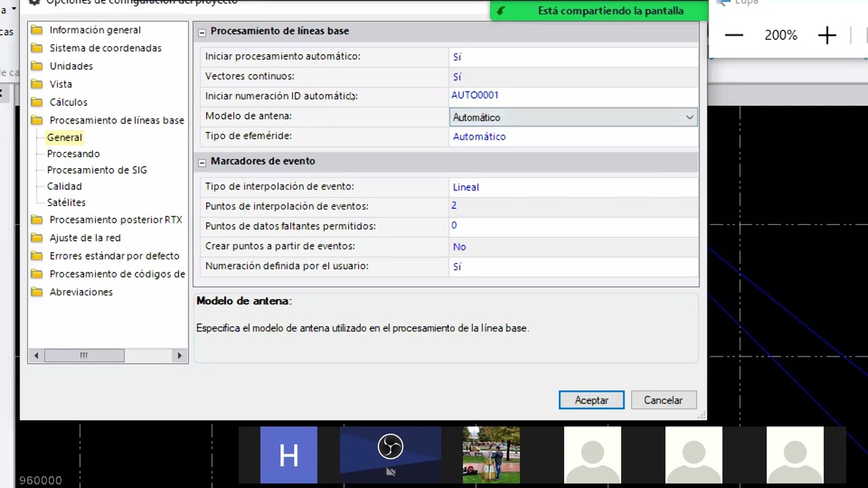This screenshot has width=868, height=488.
Task: Select Sistema de coordenadas tree item
Action: coord(105,48)
